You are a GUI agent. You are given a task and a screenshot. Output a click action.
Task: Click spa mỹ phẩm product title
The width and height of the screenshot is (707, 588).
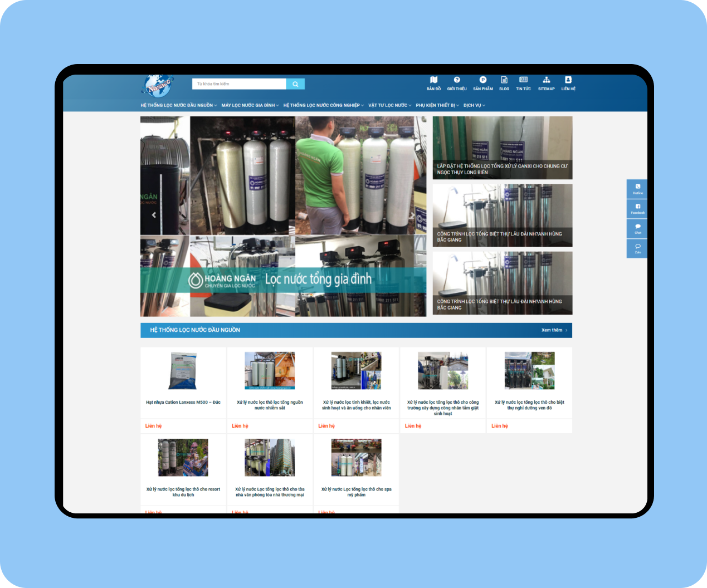(357, 492)
